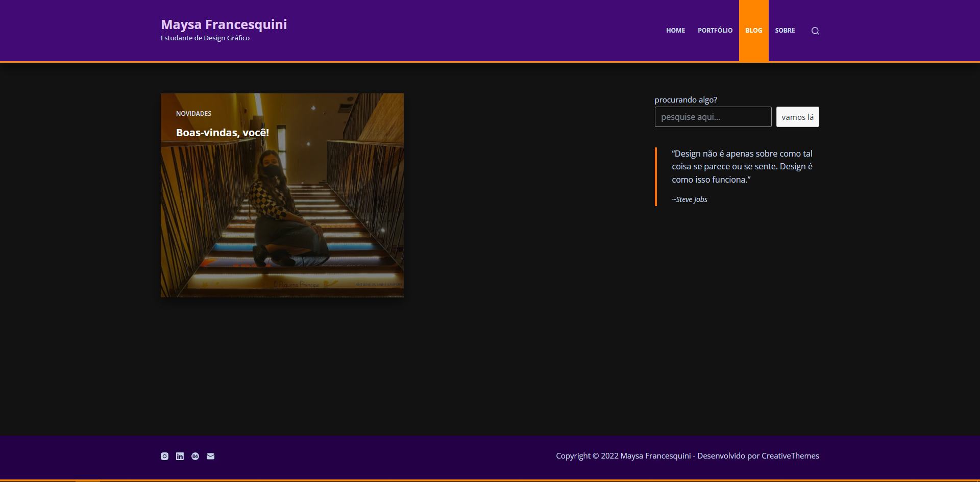Open the 'Boas-vindas, você!' post title
The width and height of the screenshot is (980, 482).
[x=223, y=133]
